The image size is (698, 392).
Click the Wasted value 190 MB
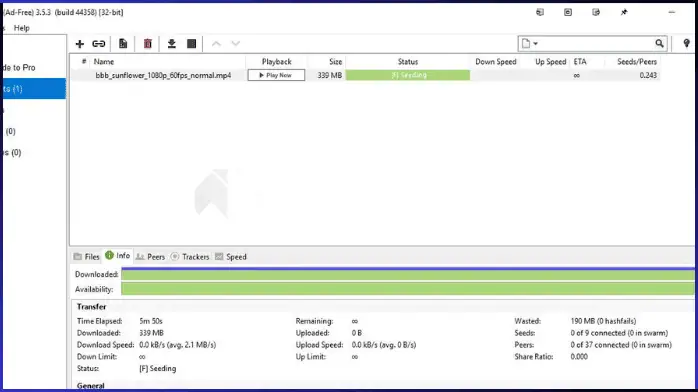(603, 321)
